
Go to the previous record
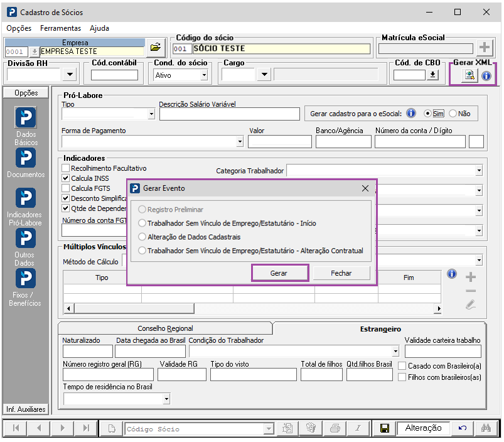pyautogui.click(x=39, y=428)
